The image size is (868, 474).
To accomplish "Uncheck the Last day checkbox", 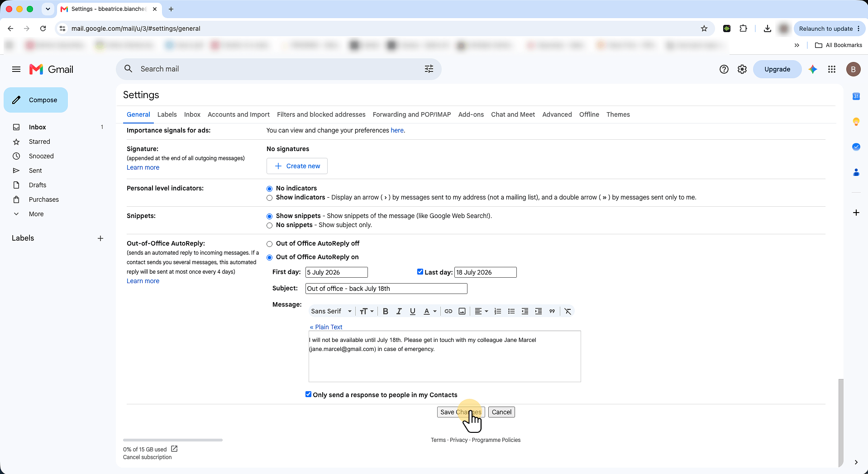I will point(420,272).
